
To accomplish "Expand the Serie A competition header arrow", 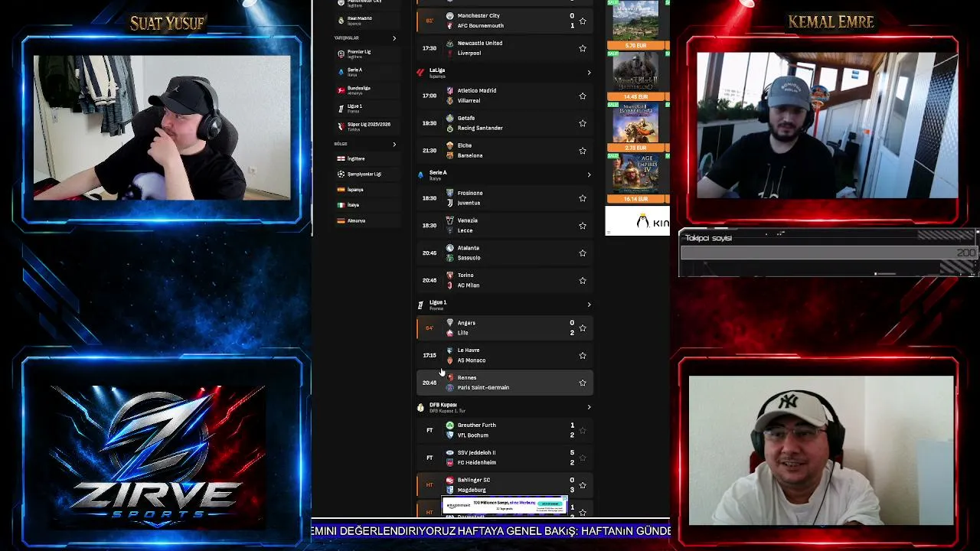I will click(x=589, y=175).
